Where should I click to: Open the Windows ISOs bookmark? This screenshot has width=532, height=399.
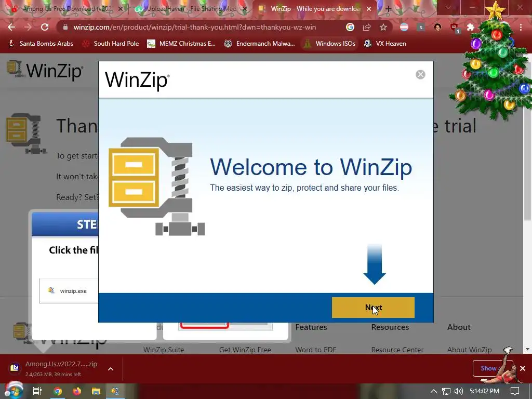[x=330, y=44]
